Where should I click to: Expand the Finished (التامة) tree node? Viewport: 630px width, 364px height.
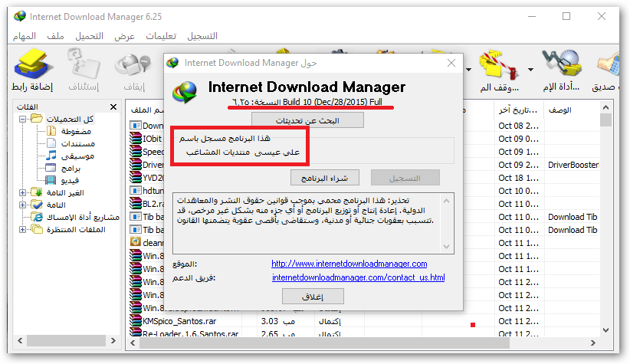click(x=23, y=205)
